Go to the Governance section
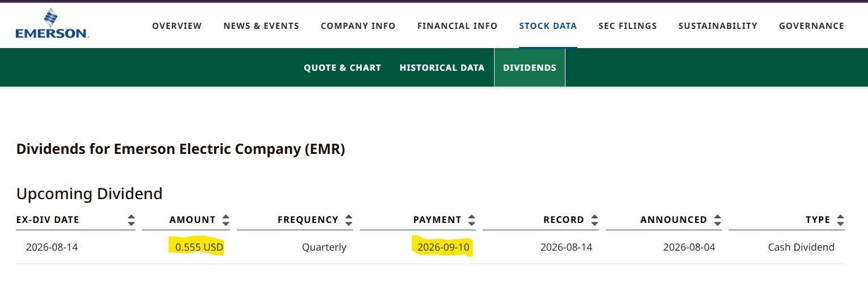868x284 pixels. (811, 26)
